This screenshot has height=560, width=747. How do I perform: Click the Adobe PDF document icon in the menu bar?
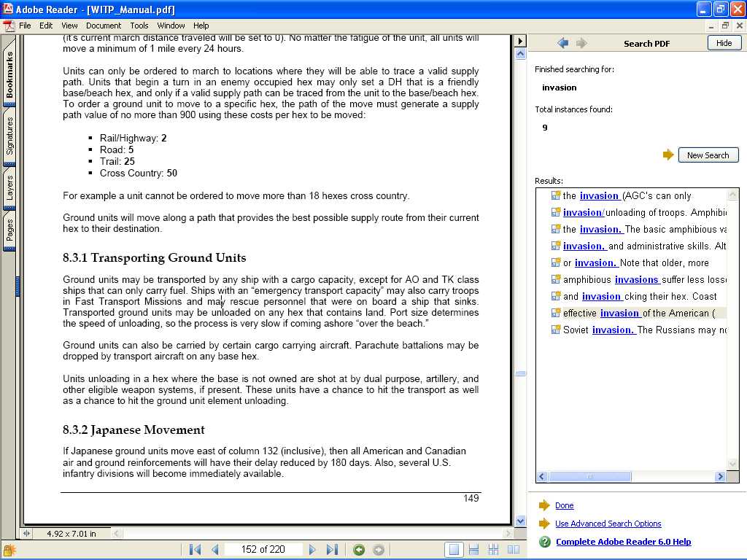tap(9, 26)
